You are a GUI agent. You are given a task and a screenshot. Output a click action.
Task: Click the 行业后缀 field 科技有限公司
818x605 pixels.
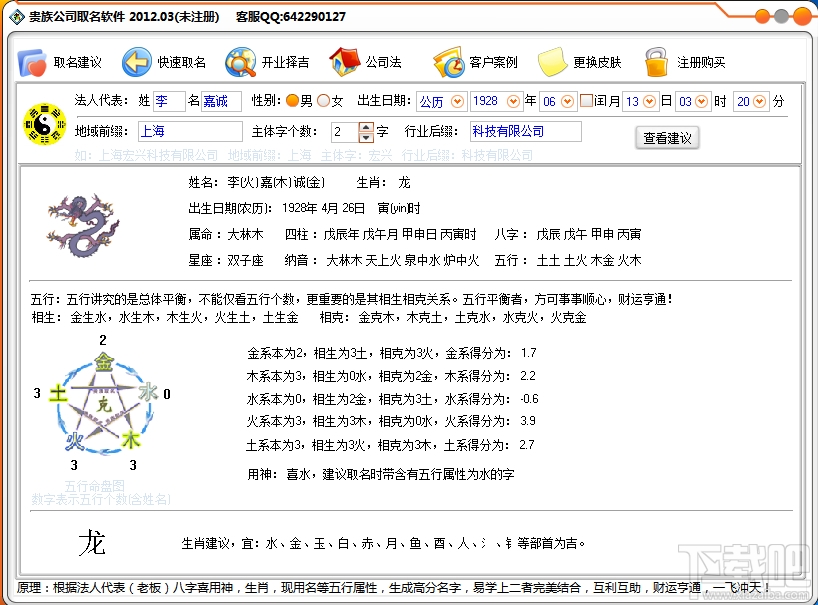[x=526, y=131]
